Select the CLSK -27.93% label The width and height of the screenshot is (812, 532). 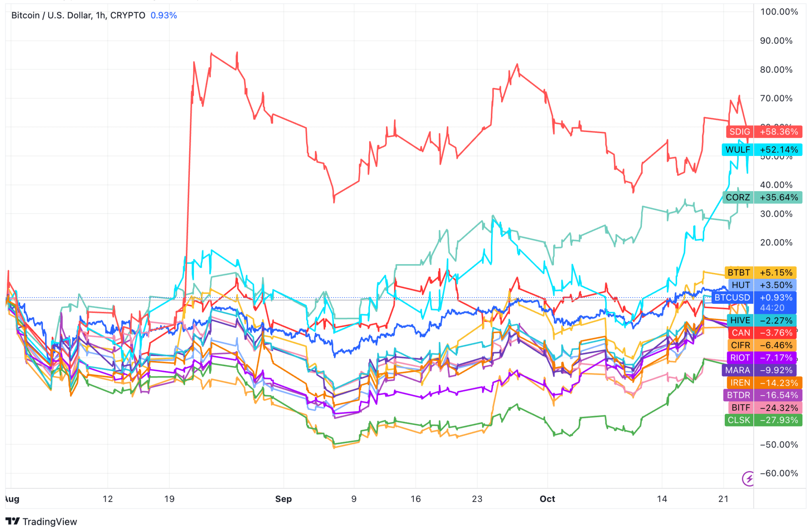tap(763, 420)
